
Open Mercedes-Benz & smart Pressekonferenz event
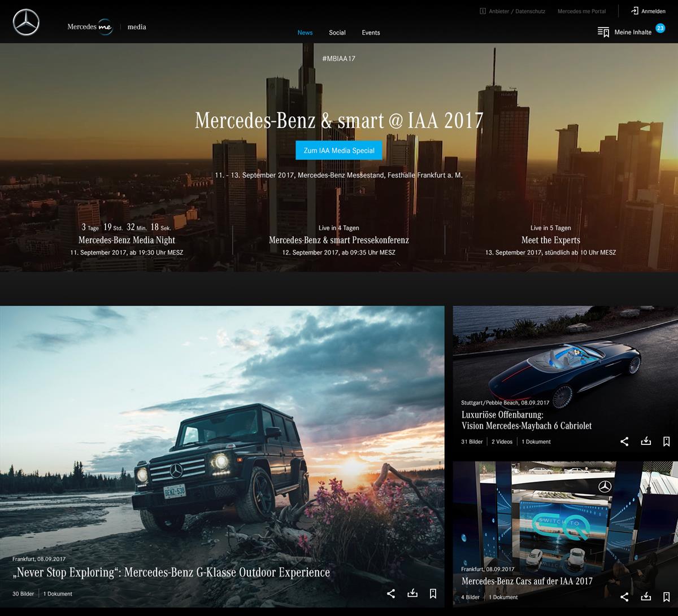339,240
